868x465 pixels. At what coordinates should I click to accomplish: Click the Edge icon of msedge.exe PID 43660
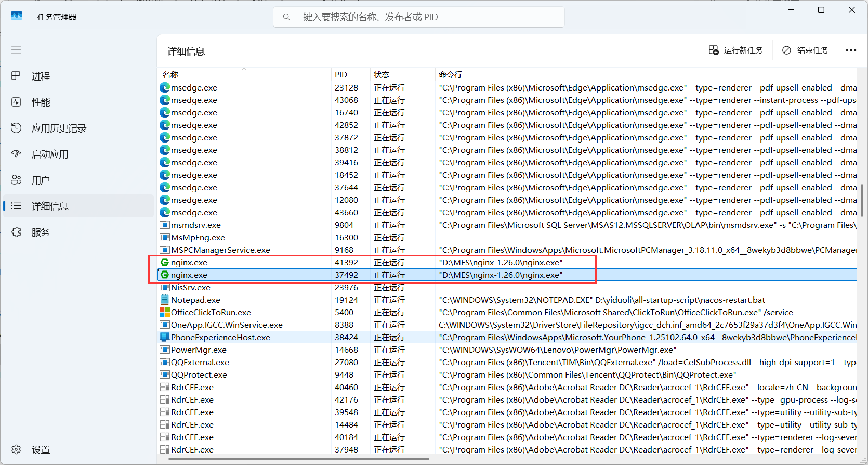165,212
